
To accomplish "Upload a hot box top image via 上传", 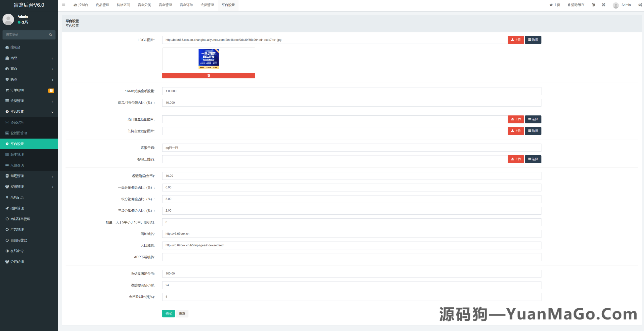I will tap(516, 119).
